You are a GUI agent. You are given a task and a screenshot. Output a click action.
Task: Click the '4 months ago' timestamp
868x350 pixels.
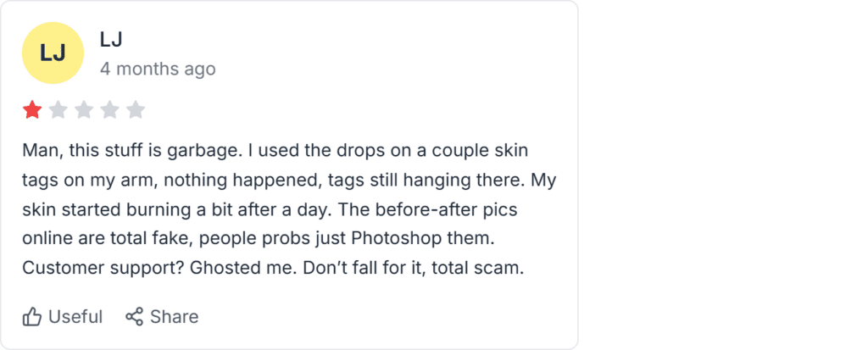[x=158, y=69]
